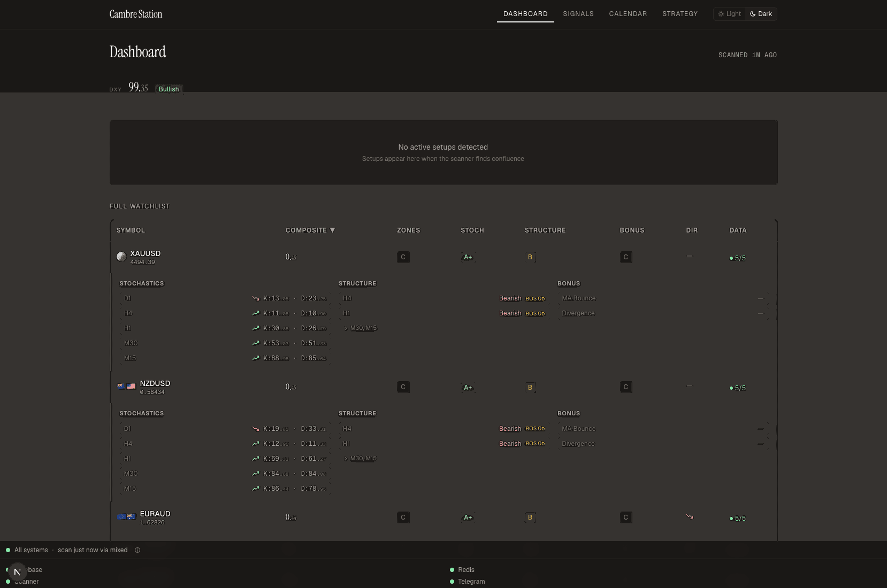The width and height of the screenshot is (887, 588).
Task: Click XAUUSD stoch grade A+ badge
Action: (468, 257)
